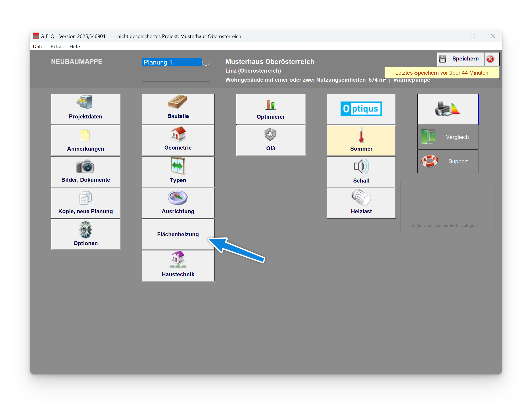Open the Ausrichtung compass module

pos(178,203)
